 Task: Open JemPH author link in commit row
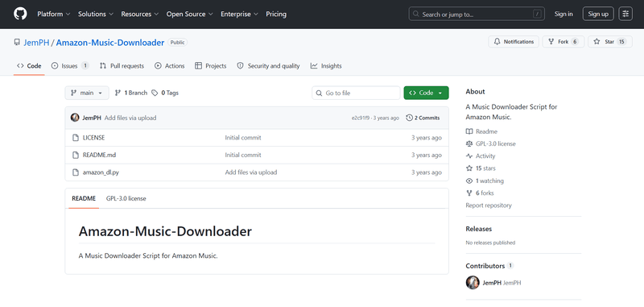pyautogui.click(x=92, y=118)
